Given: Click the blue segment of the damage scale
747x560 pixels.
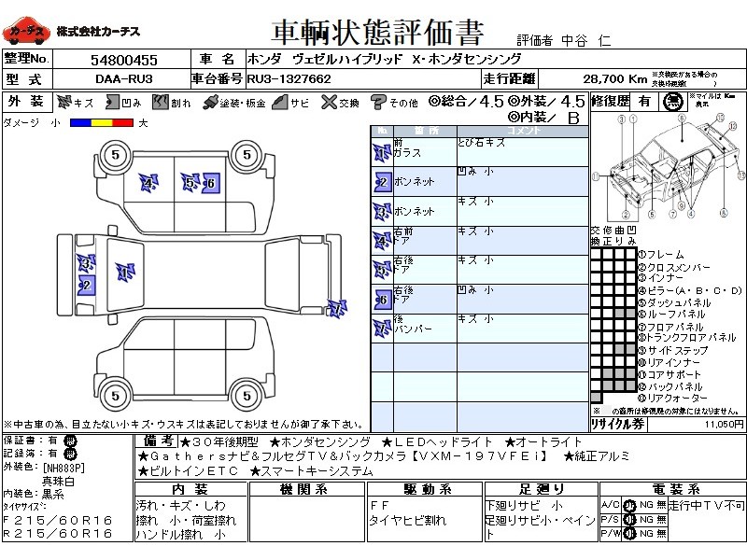Looking at the screenshot, I should tap(80, 123).
